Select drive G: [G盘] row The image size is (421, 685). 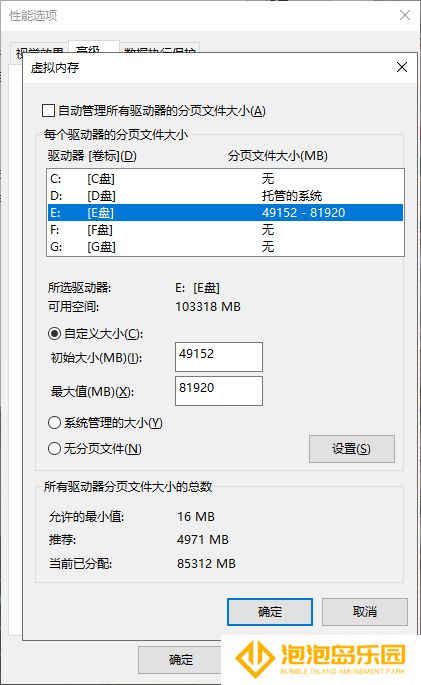(x=225, y=247)
